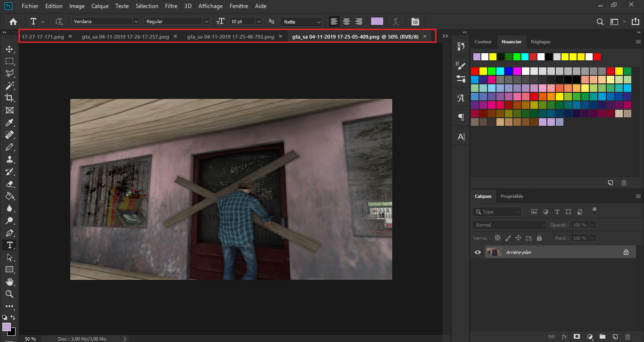Switch to the Réglages tab
This screenshot has height=342, width=644.
click(540, 42)
